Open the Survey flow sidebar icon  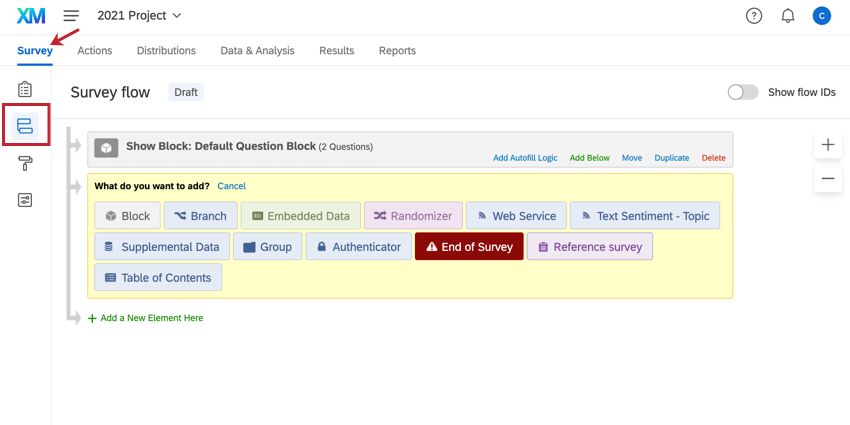pos(25,126)
